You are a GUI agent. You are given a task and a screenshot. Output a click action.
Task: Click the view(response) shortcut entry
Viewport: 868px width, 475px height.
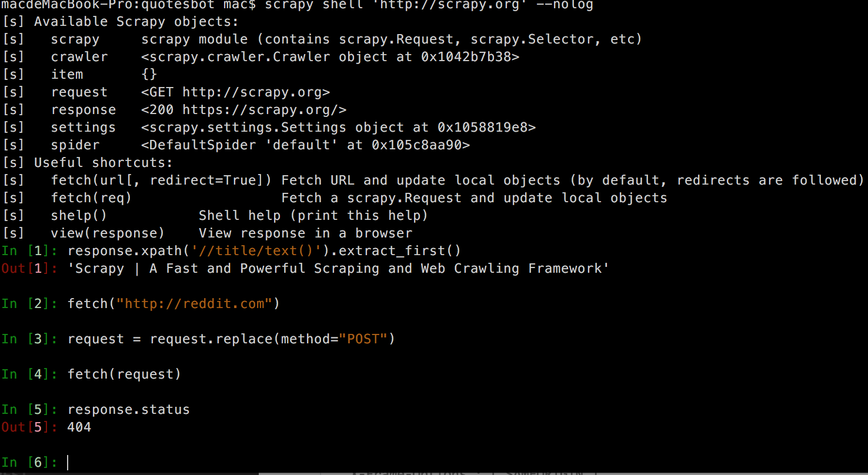pyautogui.click(x=108, y=233)
